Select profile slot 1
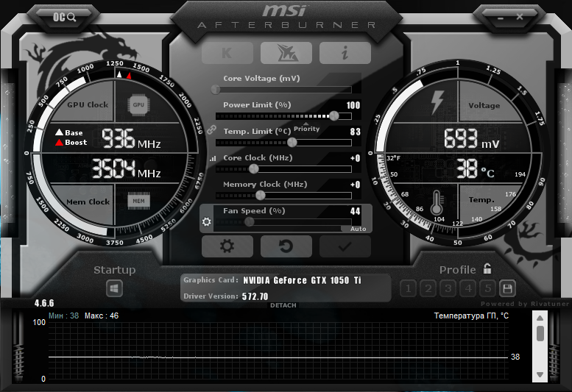The image size is (572, 392). [x=409, y=288]
